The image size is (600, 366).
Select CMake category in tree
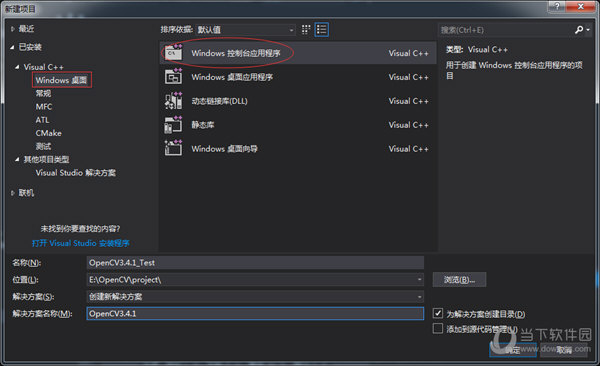(x=49, y=133)
